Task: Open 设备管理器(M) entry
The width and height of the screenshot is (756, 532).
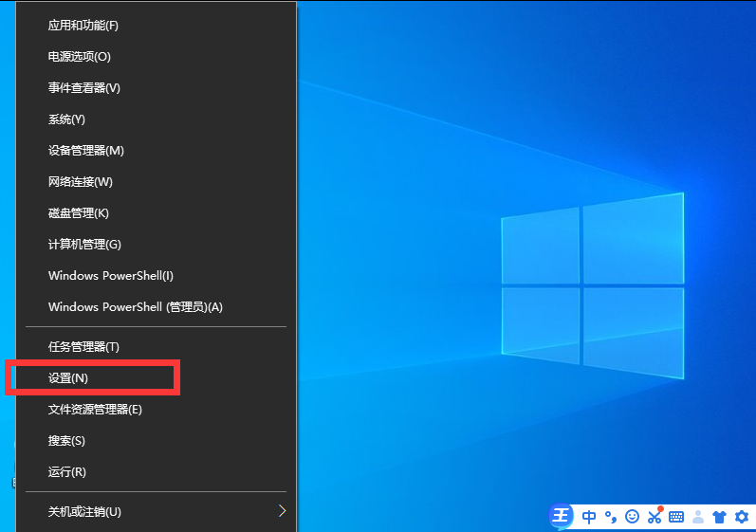Action: click(x=86, y=151)
